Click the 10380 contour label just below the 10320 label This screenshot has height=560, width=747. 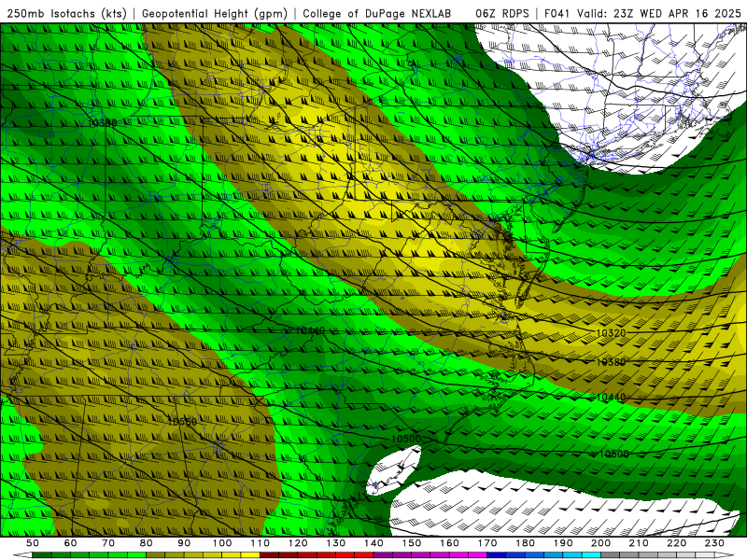coord(611,362)
